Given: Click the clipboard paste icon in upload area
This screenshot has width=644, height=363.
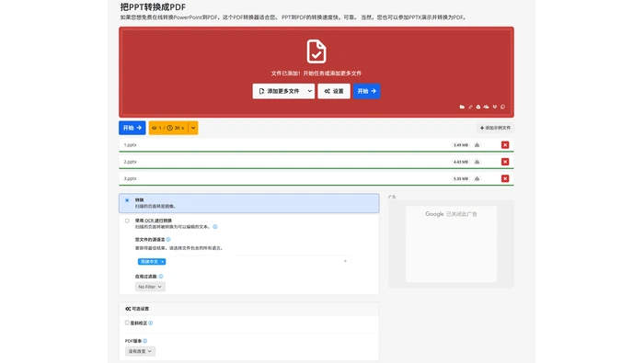Looking at the screenshot, I should click(x=502, y=107).
